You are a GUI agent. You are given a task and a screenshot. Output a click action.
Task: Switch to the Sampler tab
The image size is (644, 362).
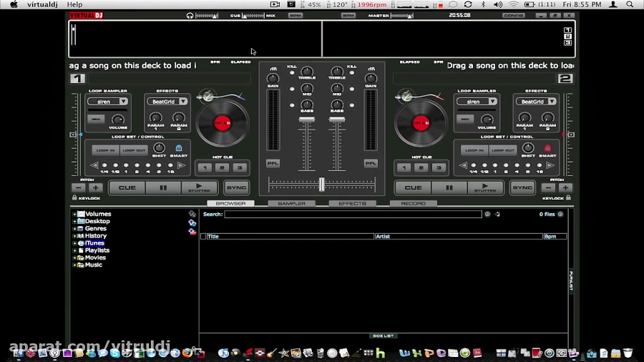point(292,204)
